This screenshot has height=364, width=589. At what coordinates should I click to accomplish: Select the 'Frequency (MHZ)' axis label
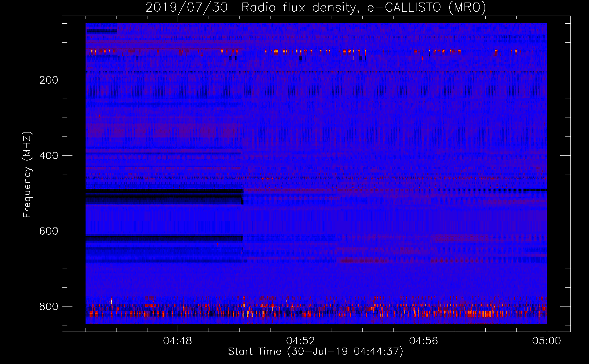[27, 174]
